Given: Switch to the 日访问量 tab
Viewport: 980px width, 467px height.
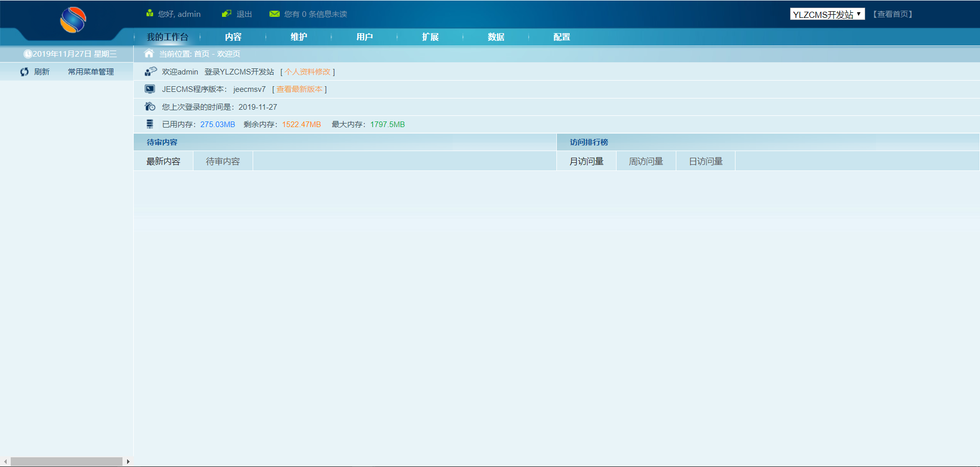Looking at the screenshot, I should click(x=706, y=161).
